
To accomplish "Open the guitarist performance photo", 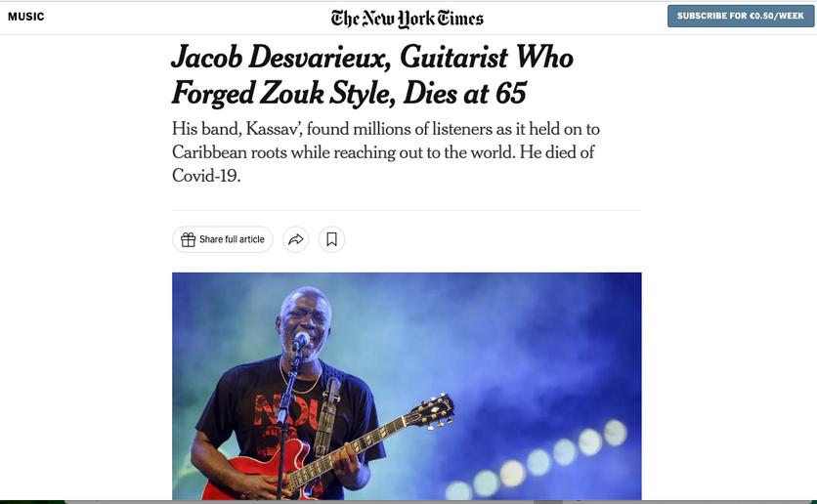I will (x=407, y=386).
